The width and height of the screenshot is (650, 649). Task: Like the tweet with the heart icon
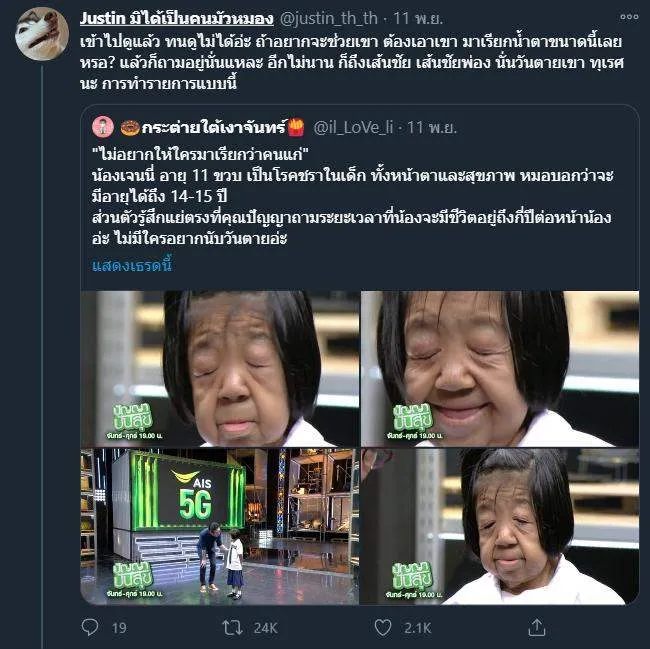(x=383, y=627)
